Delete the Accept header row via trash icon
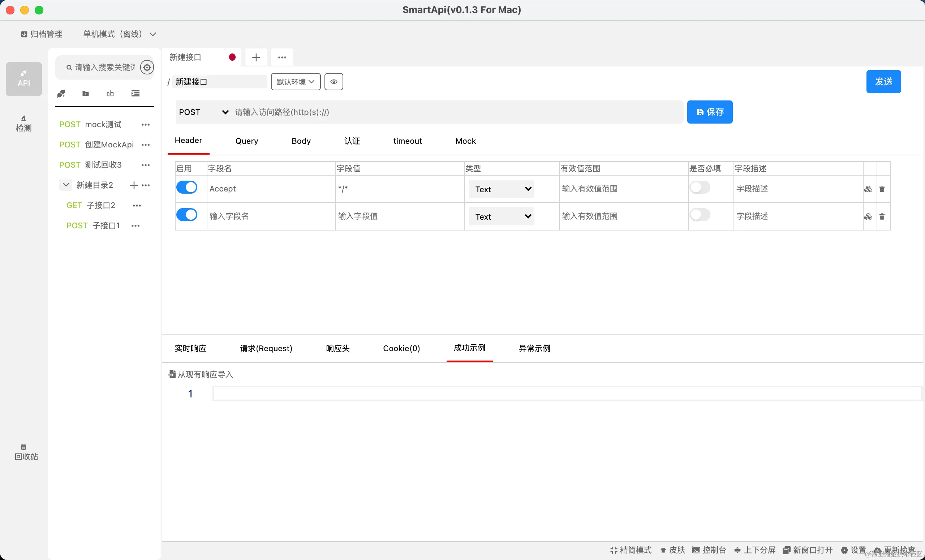Screen dimensions: 925x560 tap(882, 189)
